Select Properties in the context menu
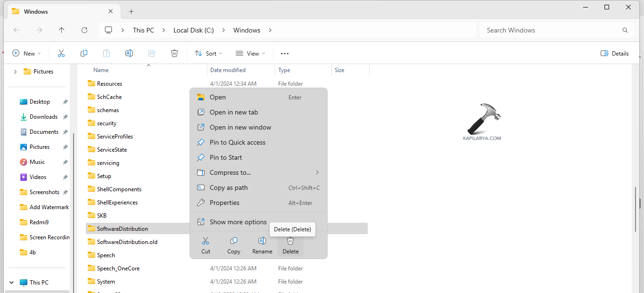 (224, 203)
